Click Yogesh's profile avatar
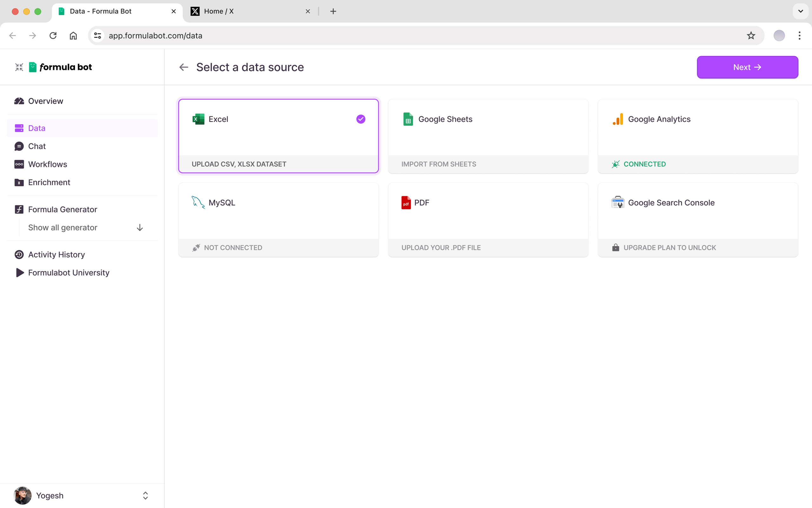Image resolution: width=812 pixels, height=508 pixels. (x=23, y=496)
